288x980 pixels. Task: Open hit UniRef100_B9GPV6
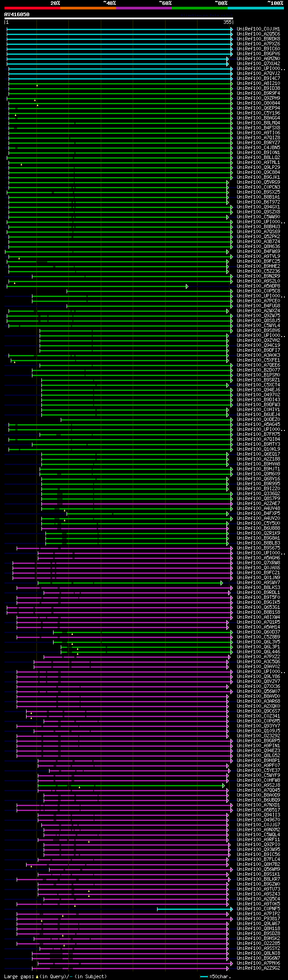tap(258, 53)
